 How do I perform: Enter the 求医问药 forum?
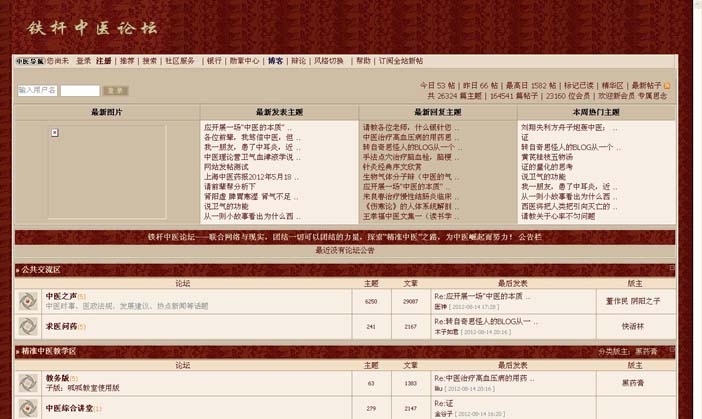click(61, 326)
